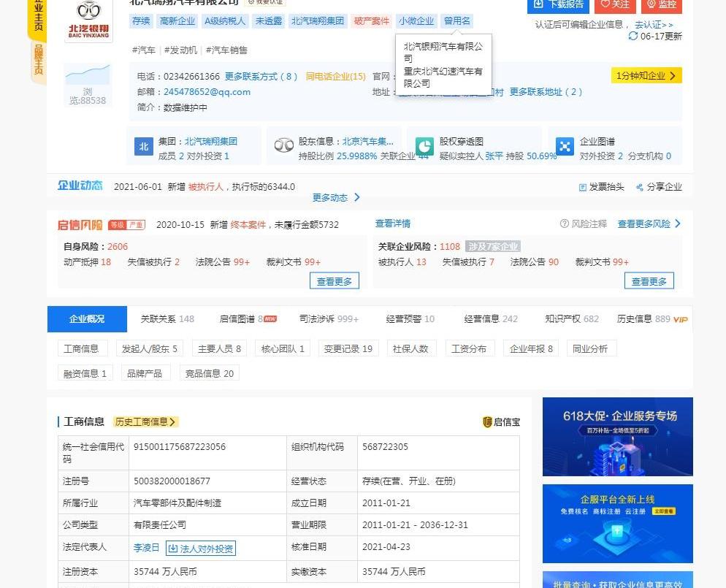726x588 pixels.
Task: Click the 去认证>> link
Action: (653, 25)
